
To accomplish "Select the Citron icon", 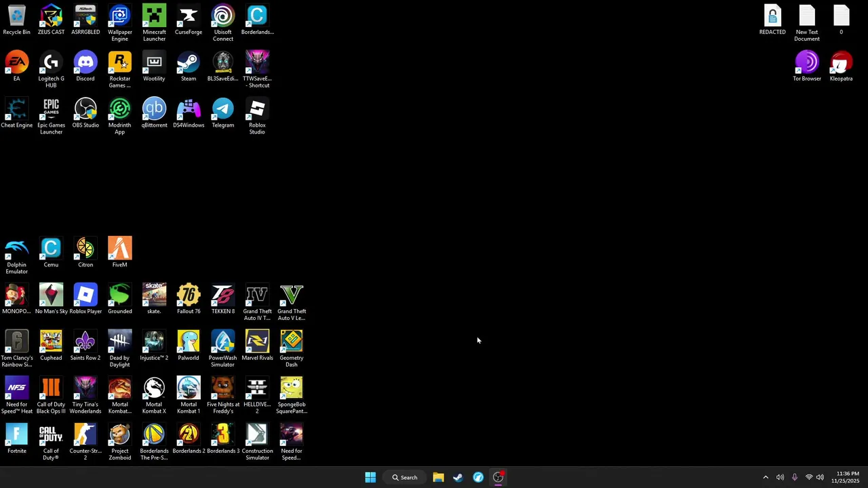I will click(85, 253).
